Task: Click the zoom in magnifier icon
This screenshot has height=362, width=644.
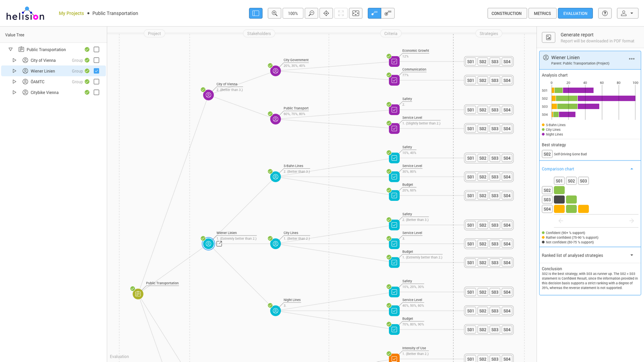Action: pyautogui.click(x=274, y=13)
